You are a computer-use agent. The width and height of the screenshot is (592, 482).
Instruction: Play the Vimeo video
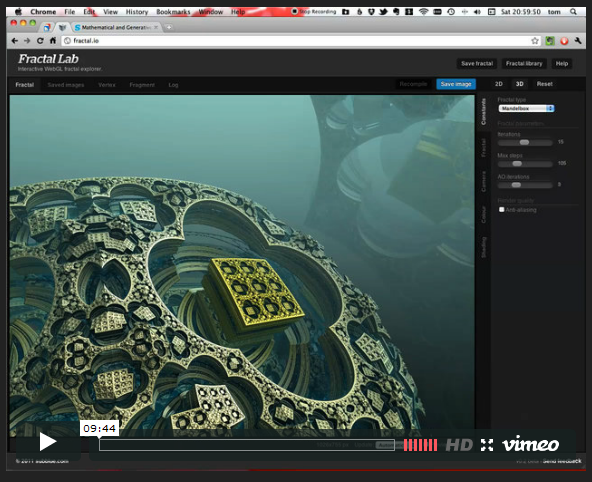pyautogui.click(x=48, y=442)
